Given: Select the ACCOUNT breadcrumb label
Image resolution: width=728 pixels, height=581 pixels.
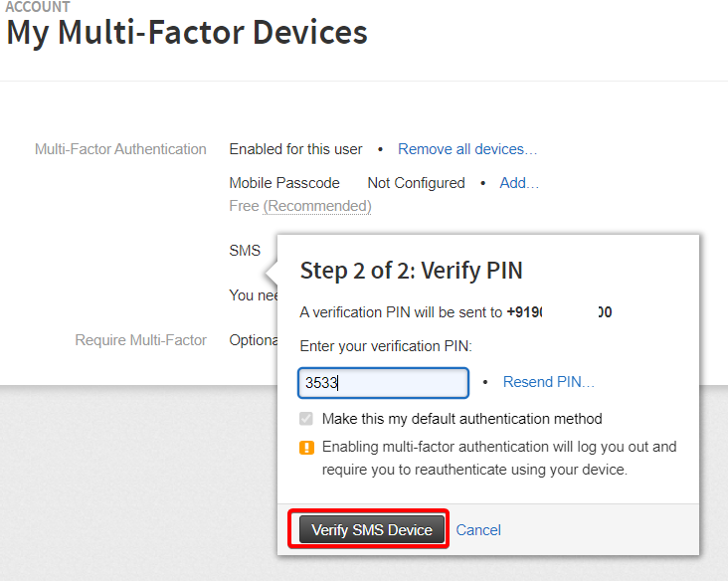Looking at the screenshot, I should 38,7.
